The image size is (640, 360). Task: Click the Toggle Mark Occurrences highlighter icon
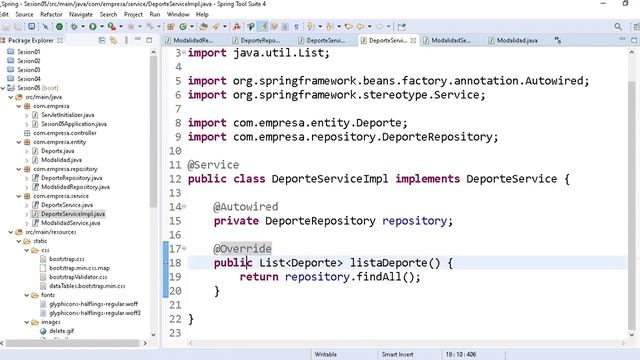263,27
